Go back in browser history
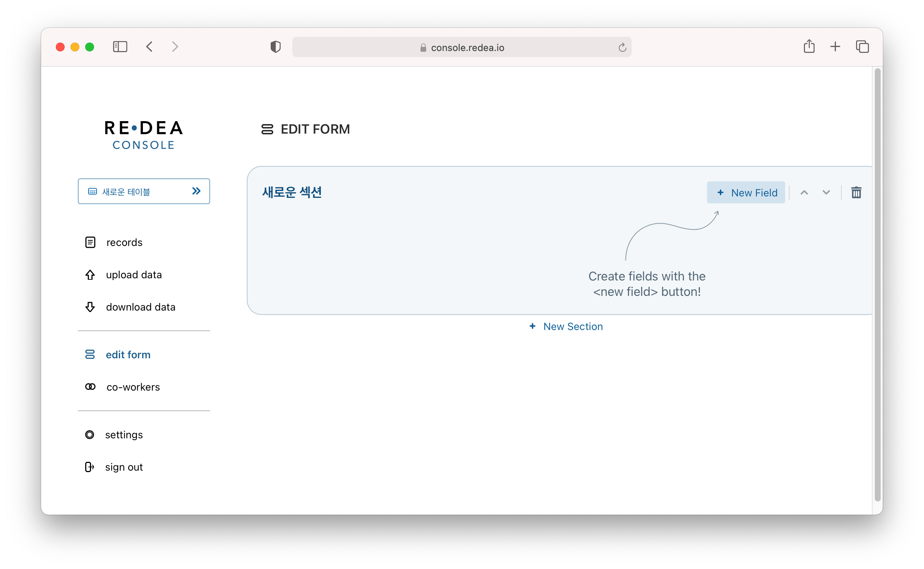Viewport: 924px width, 569px height. pyautogui.click(x=149, y=47)
